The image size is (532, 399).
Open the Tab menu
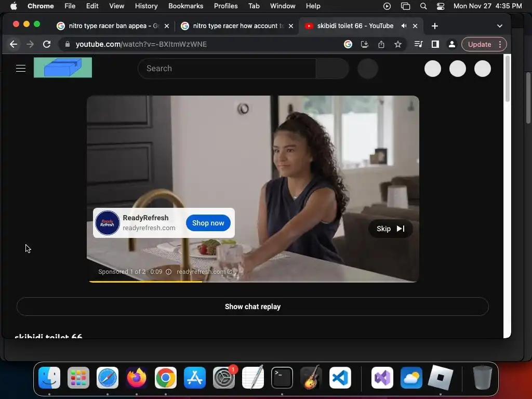pos(254,6)
